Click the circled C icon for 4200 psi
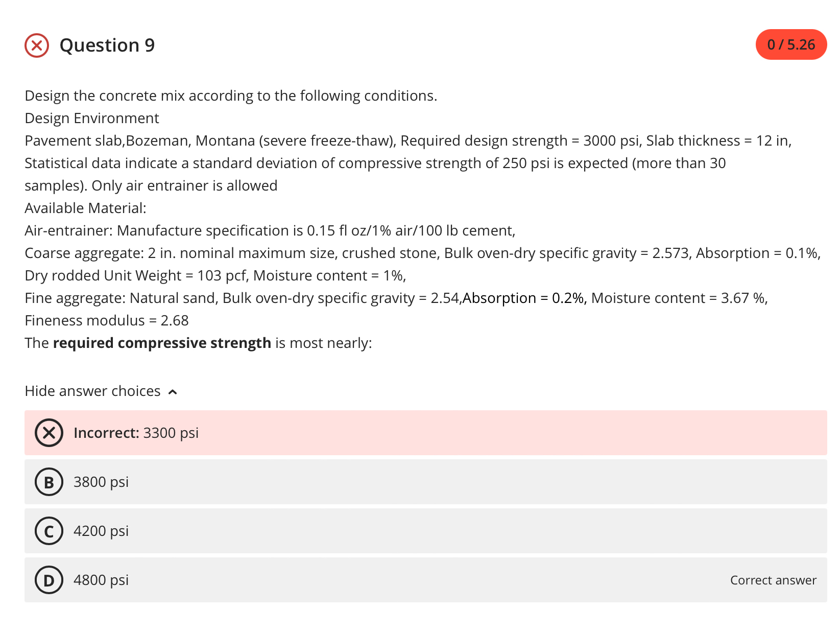The width and height of the screenshot is (840, 633). pyautogui.click(x=49, y=531)
